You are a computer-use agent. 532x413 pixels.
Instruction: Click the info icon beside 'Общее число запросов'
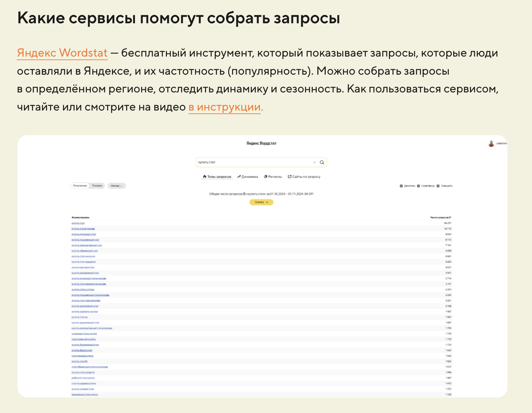(x=244, y=194)
